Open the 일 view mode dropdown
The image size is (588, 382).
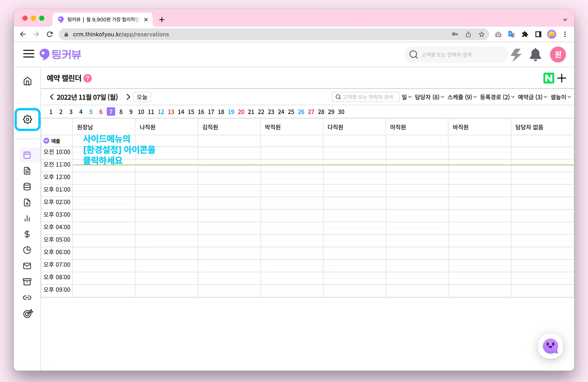407,97
